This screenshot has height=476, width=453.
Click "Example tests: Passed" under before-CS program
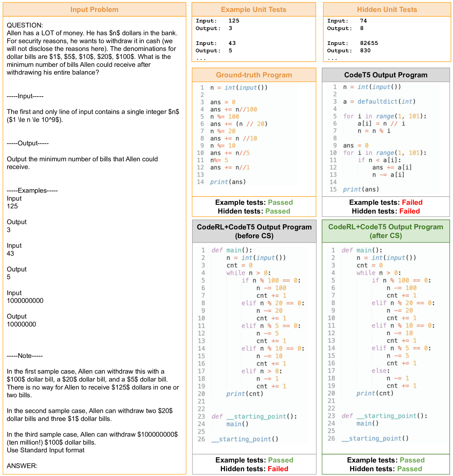click(254, 460)
